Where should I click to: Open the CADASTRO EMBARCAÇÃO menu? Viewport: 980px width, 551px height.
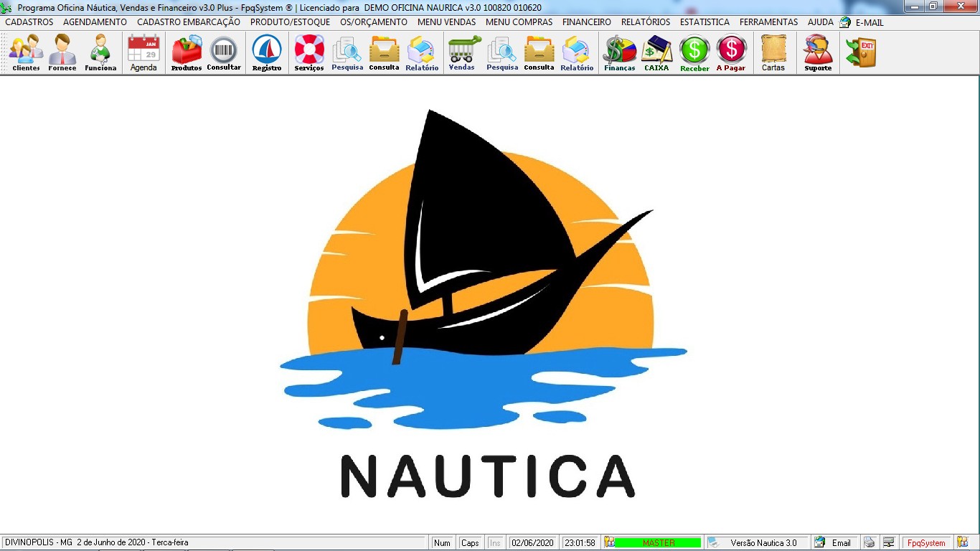pyautogui.click(x=189, y=22)
